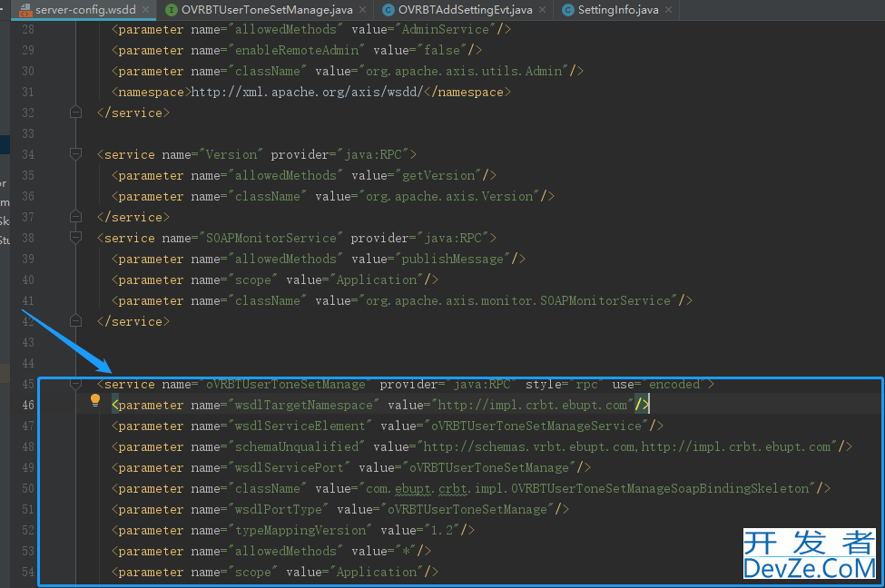This screenshot has height=588, width=885.
Task: Open the OVRBTUserToneSetManage.java tab
Action: tap(266, 10)
